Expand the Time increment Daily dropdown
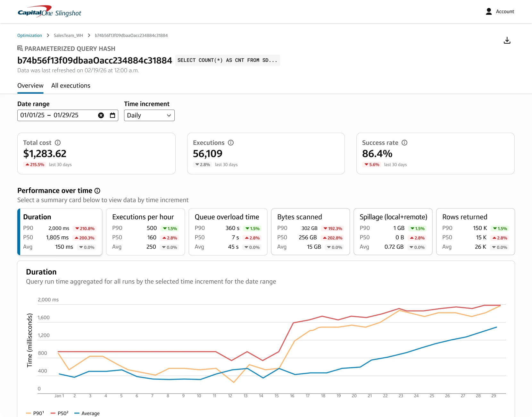Screen dimensions: 532x417 click(x=149, y=115)
